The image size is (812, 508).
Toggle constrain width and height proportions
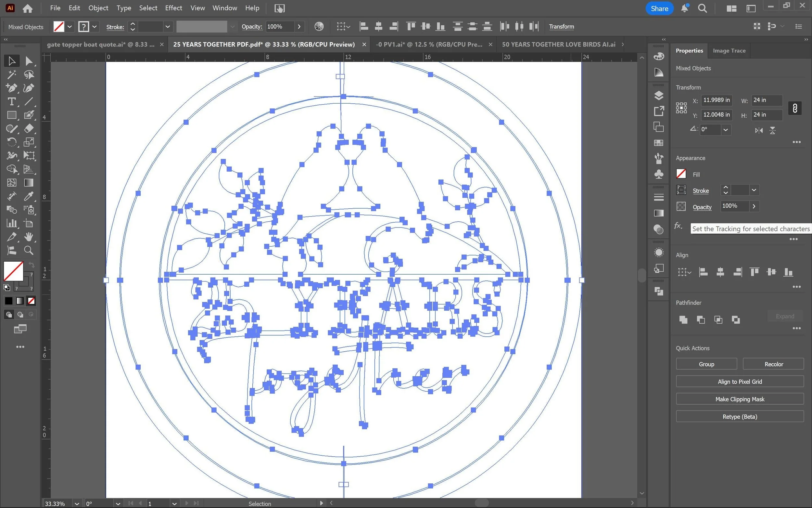[x=794, y=108]
